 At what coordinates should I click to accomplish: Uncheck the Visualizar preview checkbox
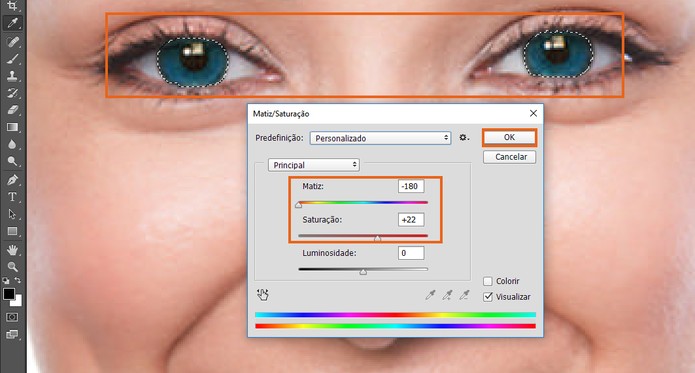click(488, 297)
